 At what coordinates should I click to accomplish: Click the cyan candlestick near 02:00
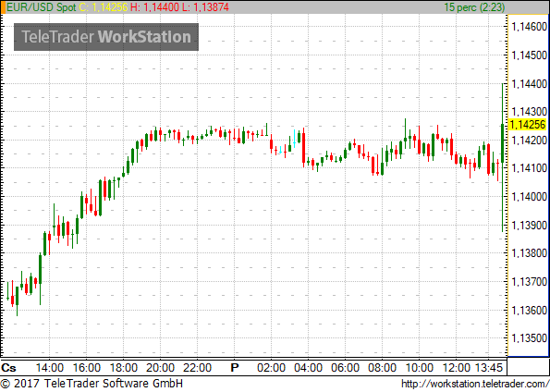coord(280,150)
